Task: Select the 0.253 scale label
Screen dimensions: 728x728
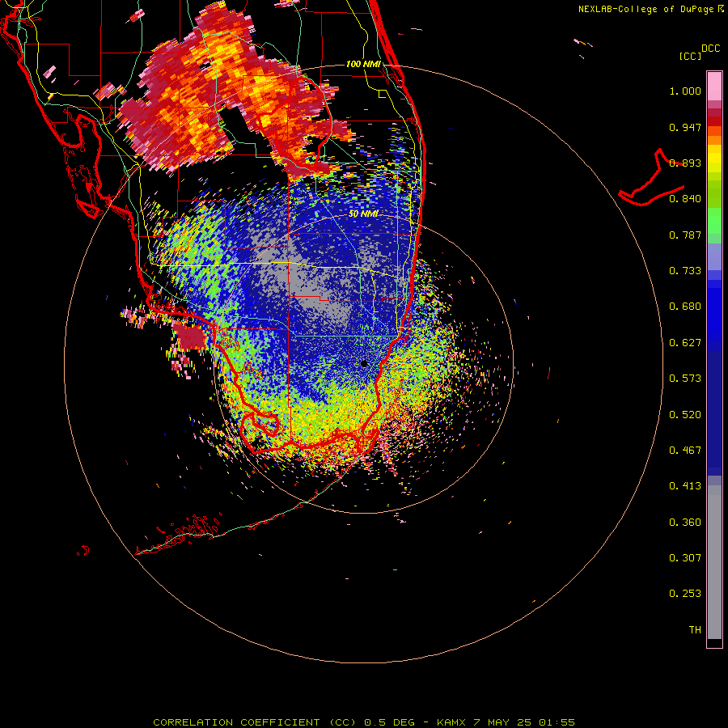Action: click(685, 594)
